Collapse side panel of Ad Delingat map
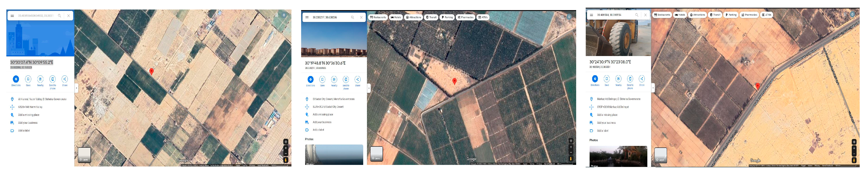The width and height of the screenshot is (868, 175). pos(653,88)
